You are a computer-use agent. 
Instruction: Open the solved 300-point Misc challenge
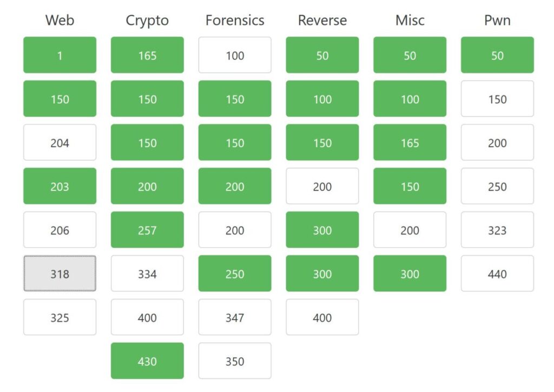pyautogui.click(x=410, y=274)
